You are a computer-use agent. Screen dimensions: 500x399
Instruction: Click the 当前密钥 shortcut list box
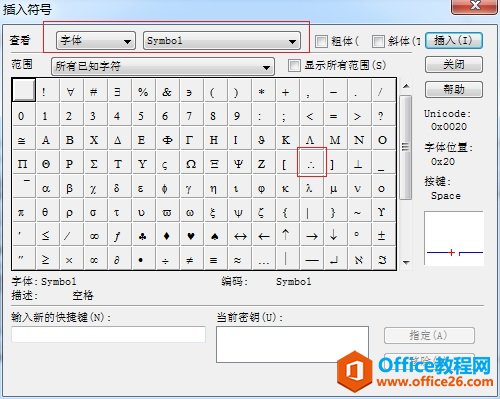(292, 344)
